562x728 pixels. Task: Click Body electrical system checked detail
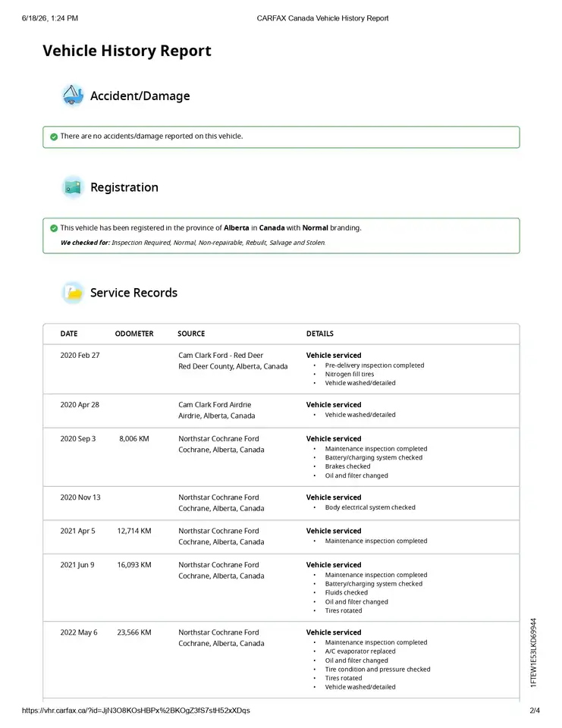pos(370,507)
